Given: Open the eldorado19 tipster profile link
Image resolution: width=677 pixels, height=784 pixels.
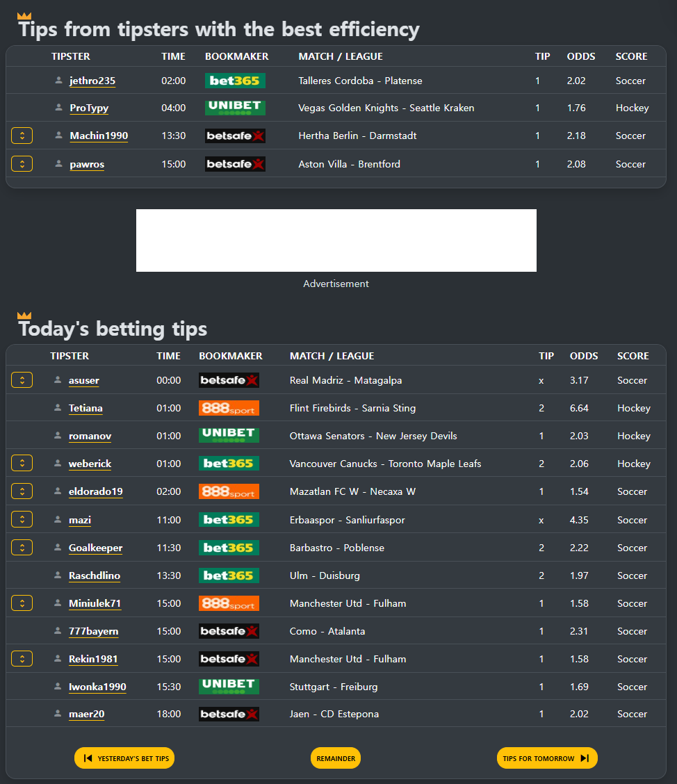Looking at the screenshot, I should click(95, 491).
